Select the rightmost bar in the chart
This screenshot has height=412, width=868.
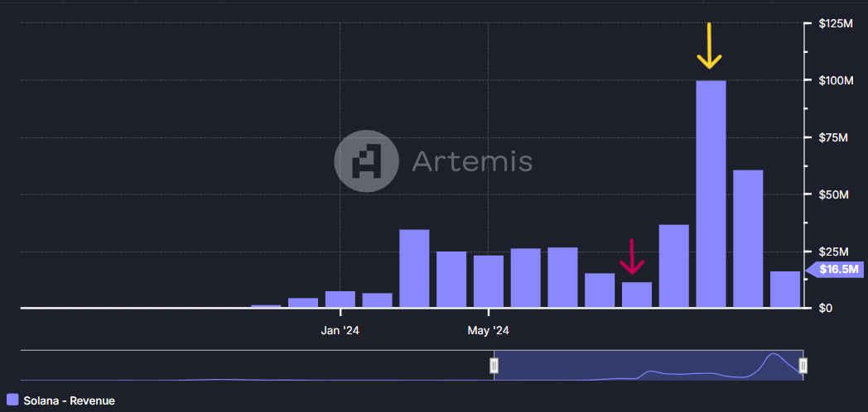click(x=784, y=290)
